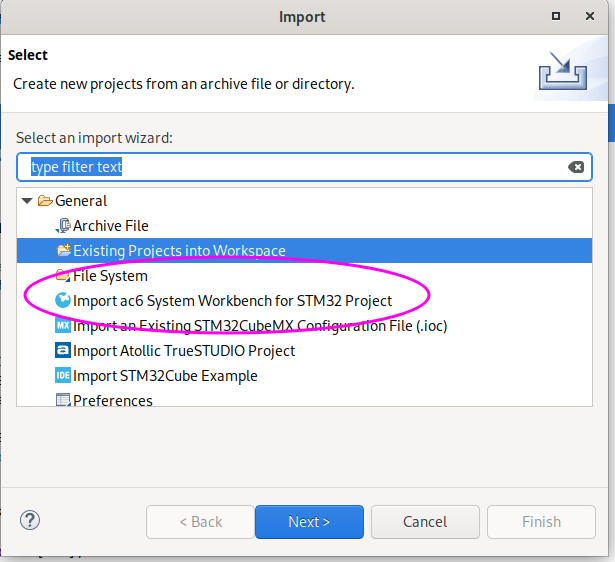The image size is (615, 562).
Task: Click the General folder icon
Action: point(45,201)
